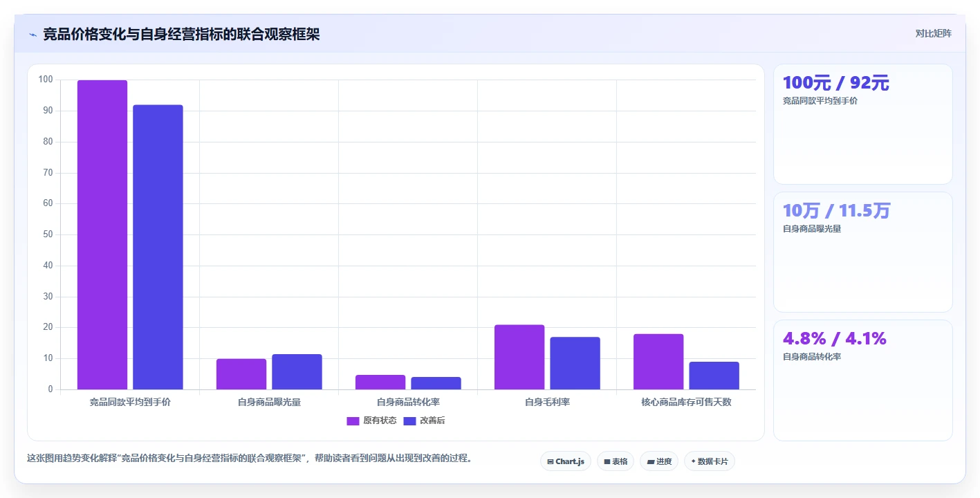Click the 核心商品库存可售天数 x-axis label
This screenshot has height=498, width=980.
[x=686, y=402]
